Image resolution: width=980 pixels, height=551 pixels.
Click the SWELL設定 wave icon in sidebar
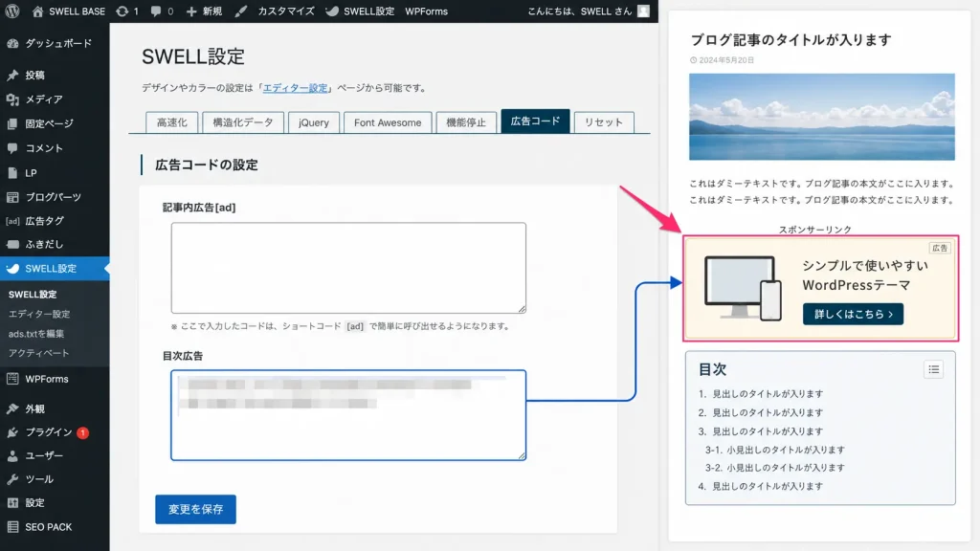[x=12, y=269]
